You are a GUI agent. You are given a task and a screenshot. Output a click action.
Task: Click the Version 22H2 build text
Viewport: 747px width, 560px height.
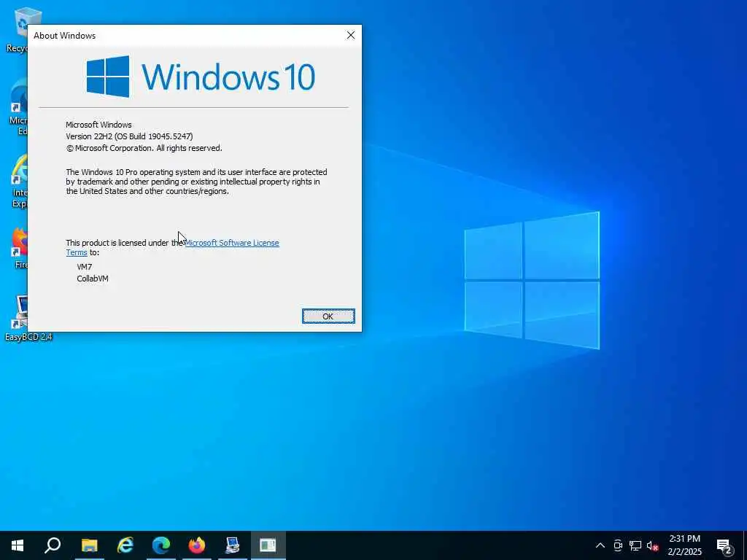coord(129,136)
